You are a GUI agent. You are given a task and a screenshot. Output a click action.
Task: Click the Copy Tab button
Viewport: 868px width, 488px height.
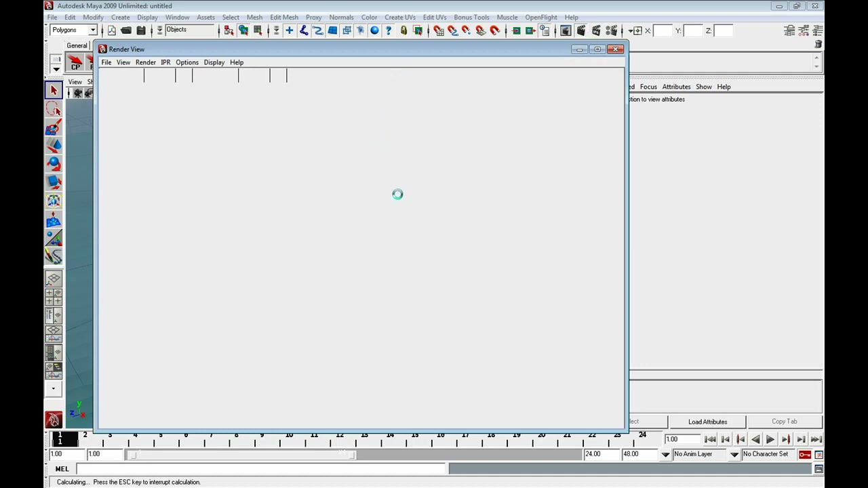click(784, 422)
